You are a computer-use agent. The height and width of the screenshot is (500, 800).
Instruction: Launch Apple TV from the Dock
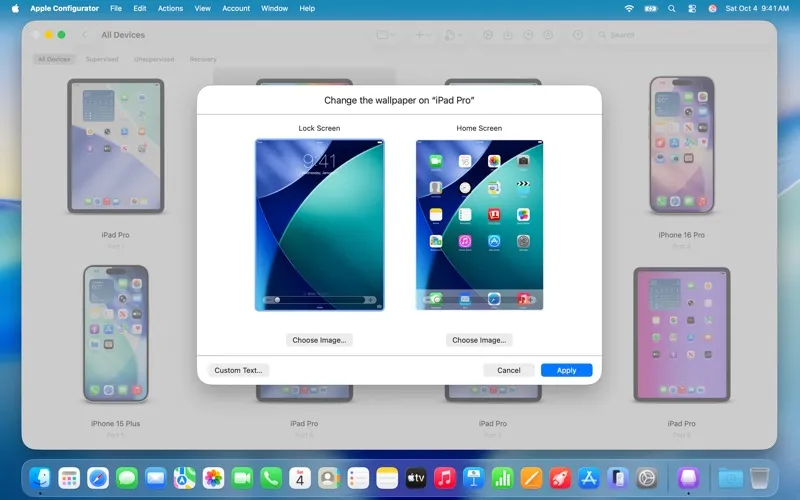click(x=416, y=479)
